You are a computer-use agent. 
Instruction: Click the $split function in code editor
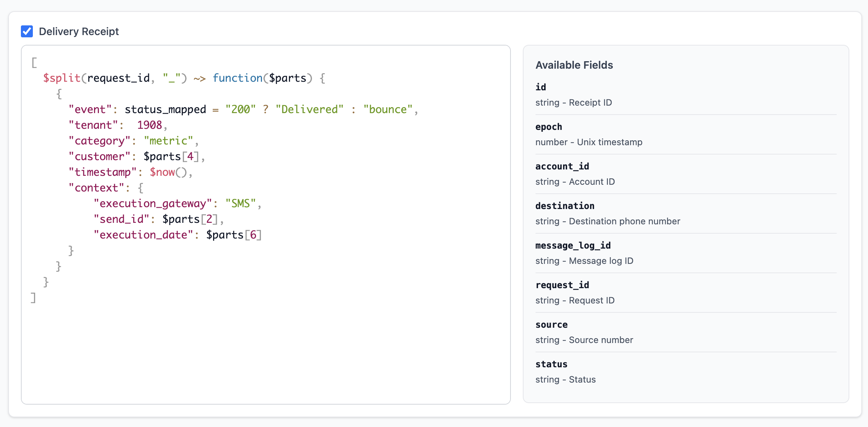62,78
